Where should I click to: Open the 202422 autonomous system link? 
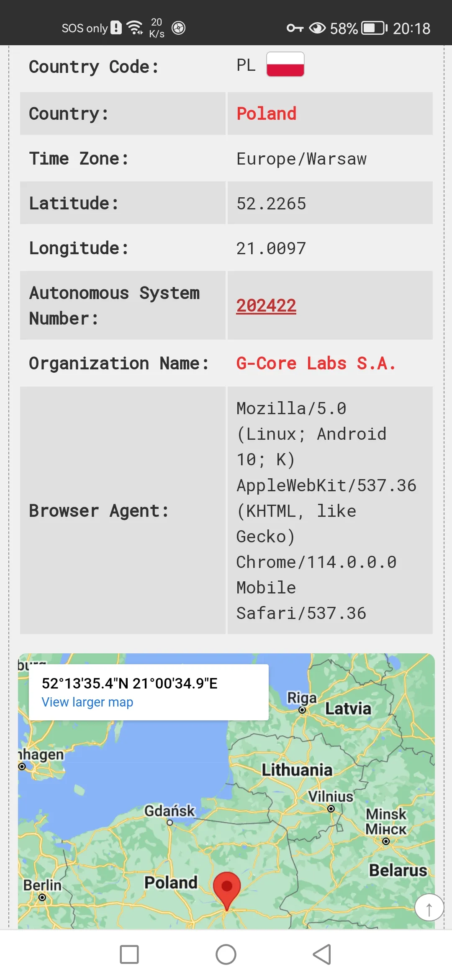point(266,305)
